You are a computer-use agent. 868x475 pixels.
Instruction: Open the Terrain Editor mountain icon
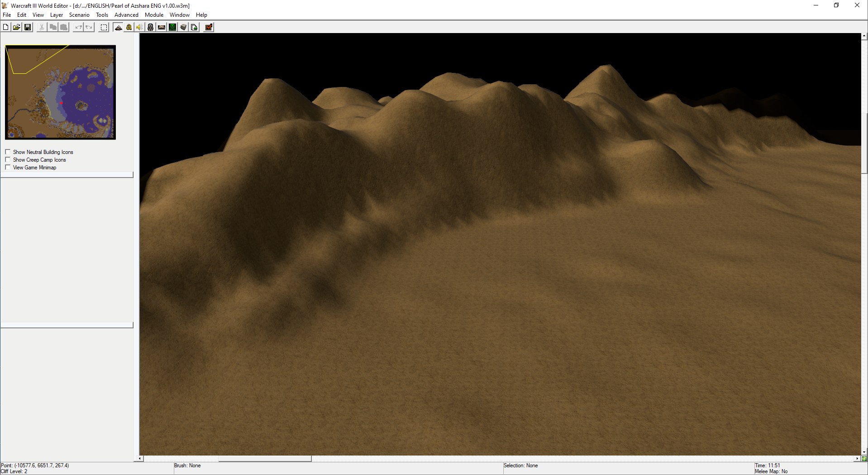(x=118, y=27)
